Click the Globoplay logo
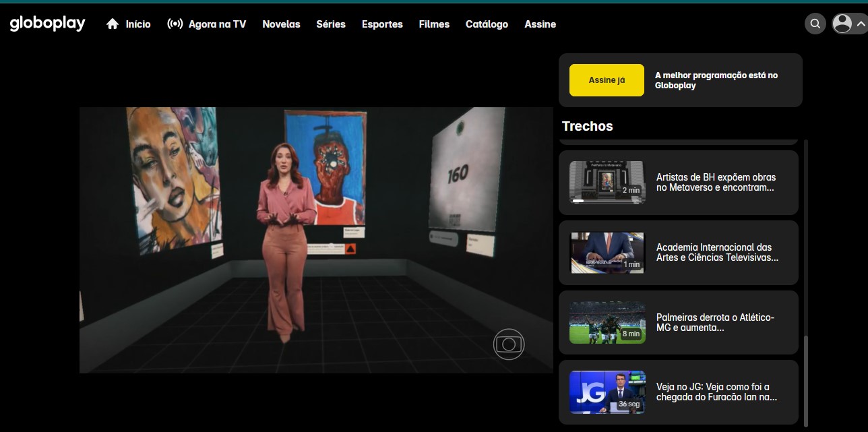This screenshot has height=432, width=868. [47, 24]
